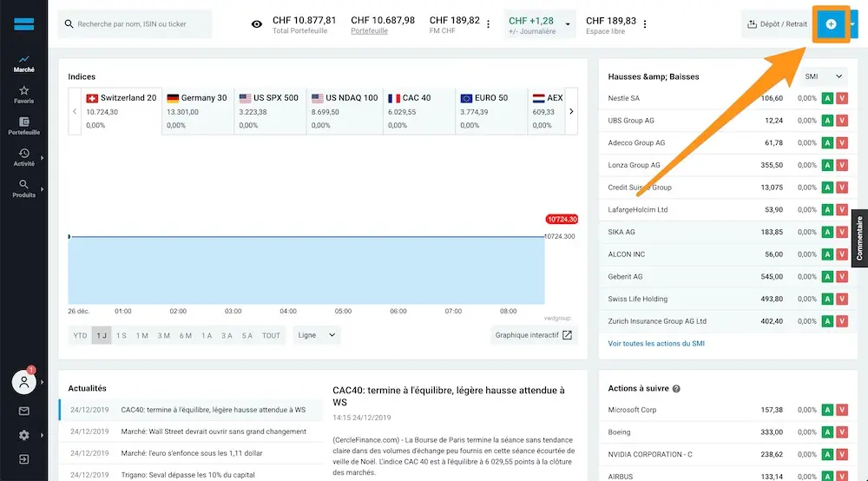This screenshot has width=868, height=481.
Task: Focus the search by name, ISIN field
Action: [x=135, y=23]
